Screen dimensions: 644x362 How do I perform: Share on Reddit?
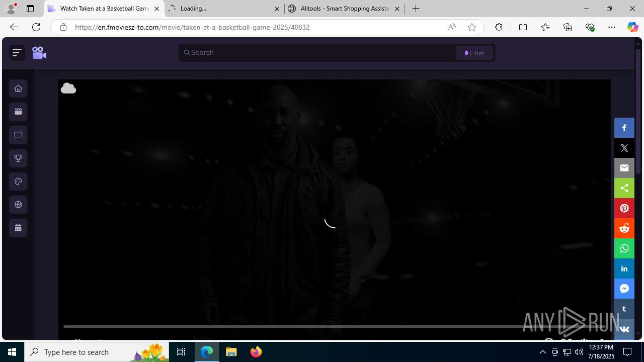pos(624,228)
